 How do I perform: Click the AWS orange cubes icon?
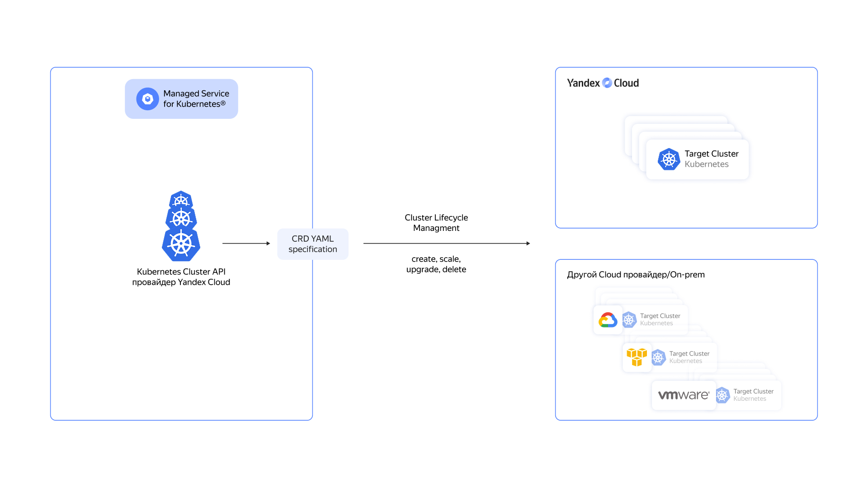[x=637, y=357]
